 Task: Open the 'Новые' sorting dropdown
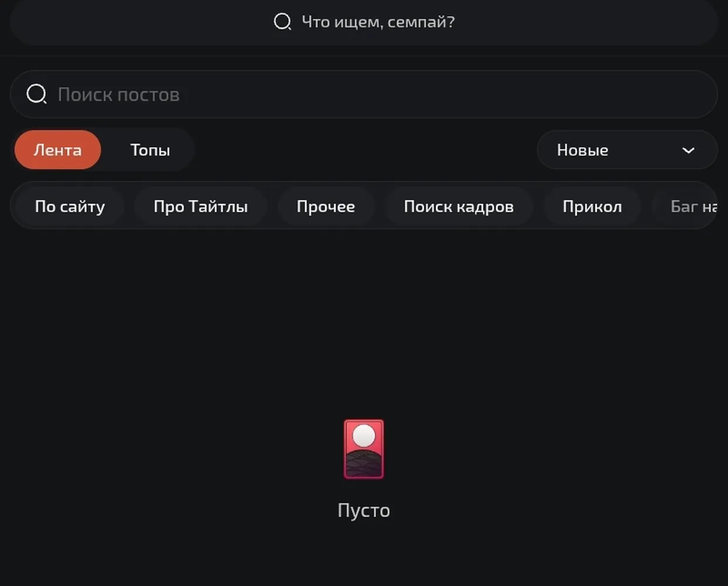point(627,150)
